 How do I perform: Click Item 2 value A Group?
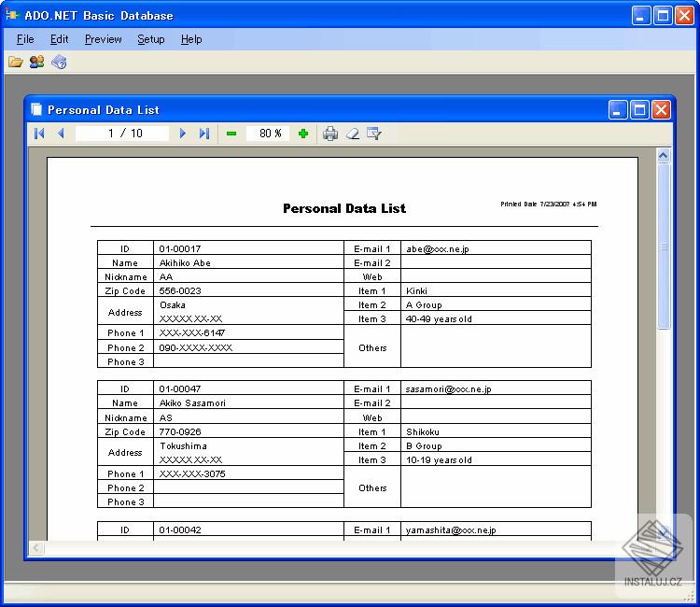(x=424, y=304)
